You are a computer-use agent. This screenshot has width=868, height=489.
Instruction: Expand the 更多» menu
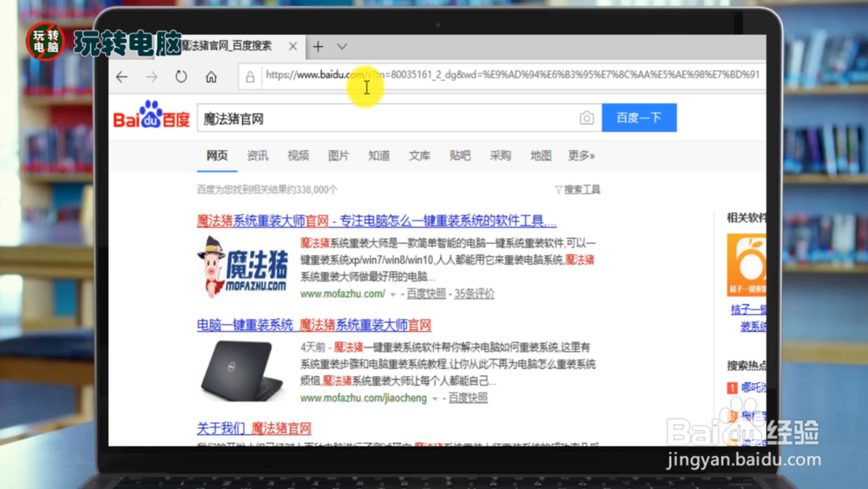[582, 155]
